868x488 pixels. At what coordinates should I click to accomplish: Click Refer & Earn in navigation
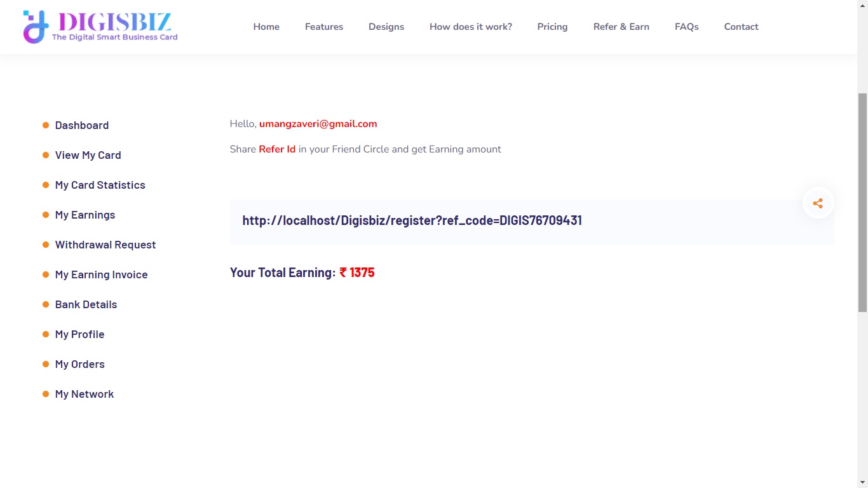(621, 27)
